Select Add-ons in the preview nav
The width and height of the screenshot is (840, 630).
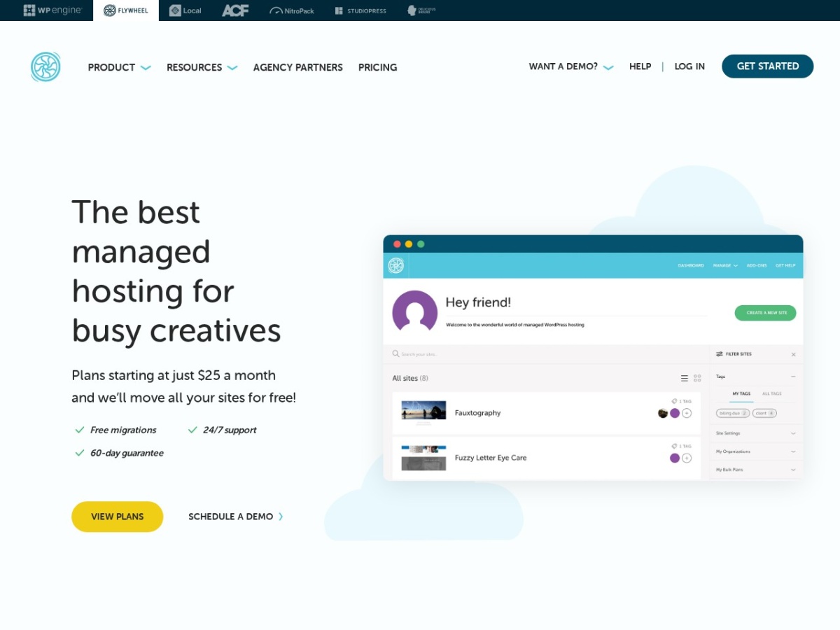coord(757,265)
